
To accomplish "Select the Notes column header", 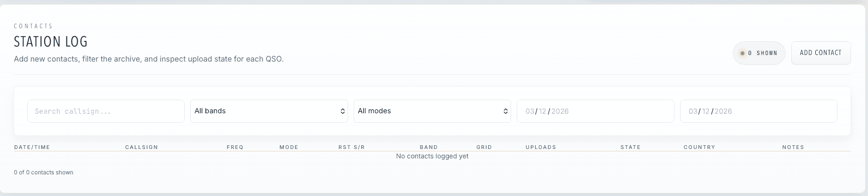I will pyautogui.click(x=793, y=147).
